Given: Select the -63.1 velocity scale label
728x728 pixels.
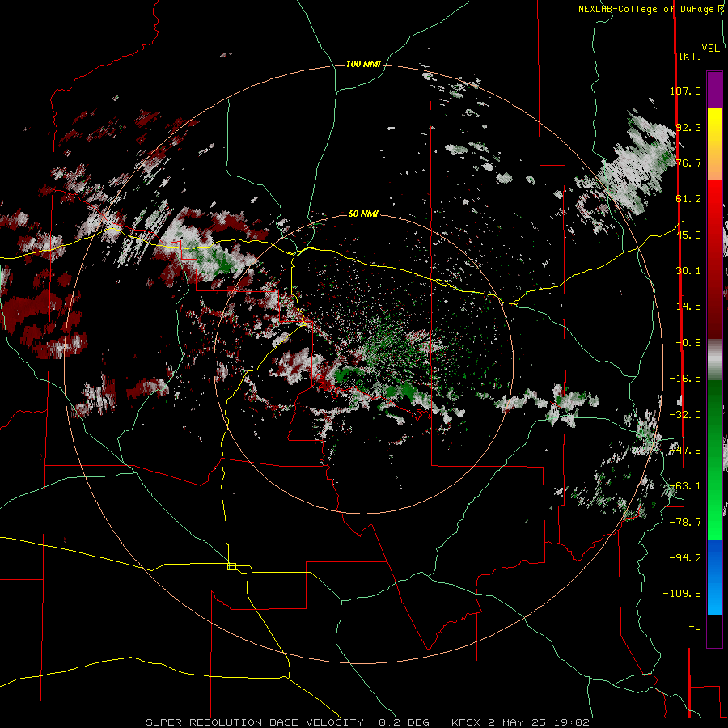Looking at the screenshot, I should 685,486.
